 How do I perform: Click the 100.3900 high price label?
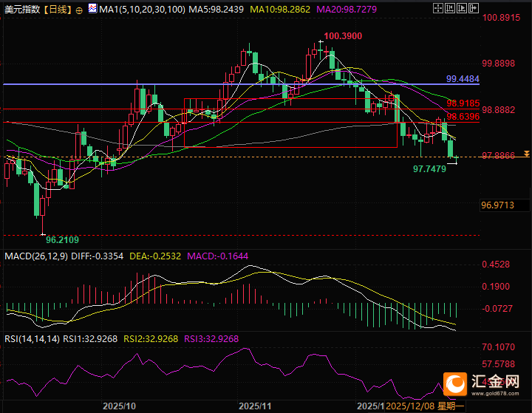pyautogui.click(x=343, y=36)
